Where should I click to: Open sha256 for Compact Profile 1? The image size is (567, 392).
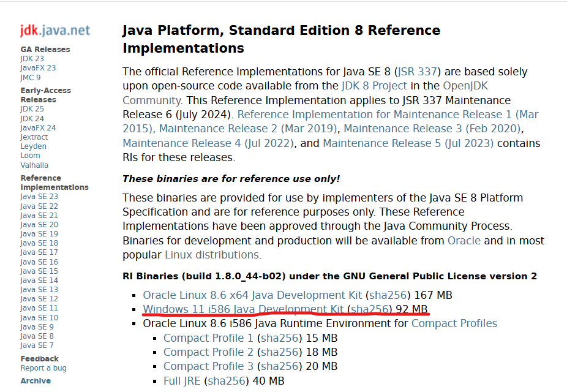click(x=280, y=338)
